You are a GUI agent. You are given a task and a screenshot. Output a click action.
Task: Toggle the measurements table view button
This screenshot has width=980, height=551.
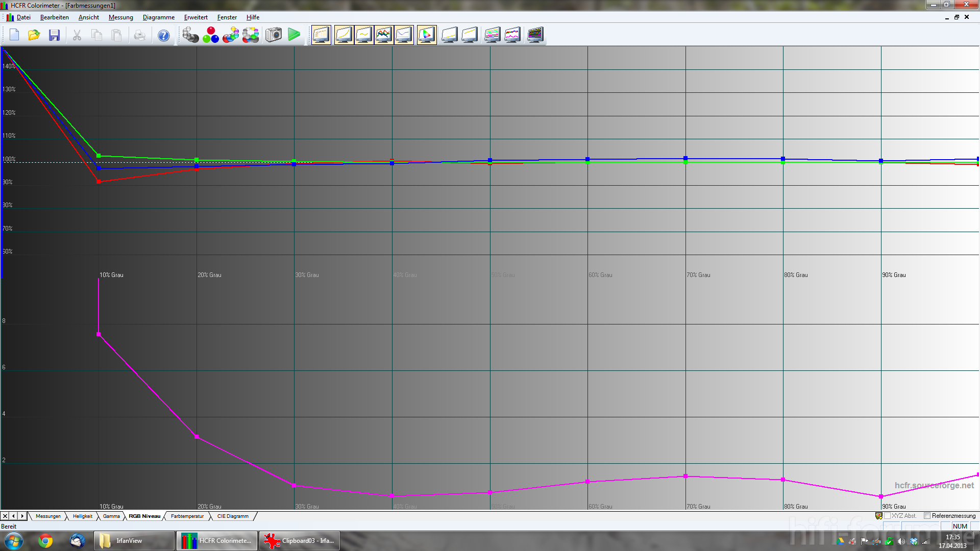pos(321,35)
